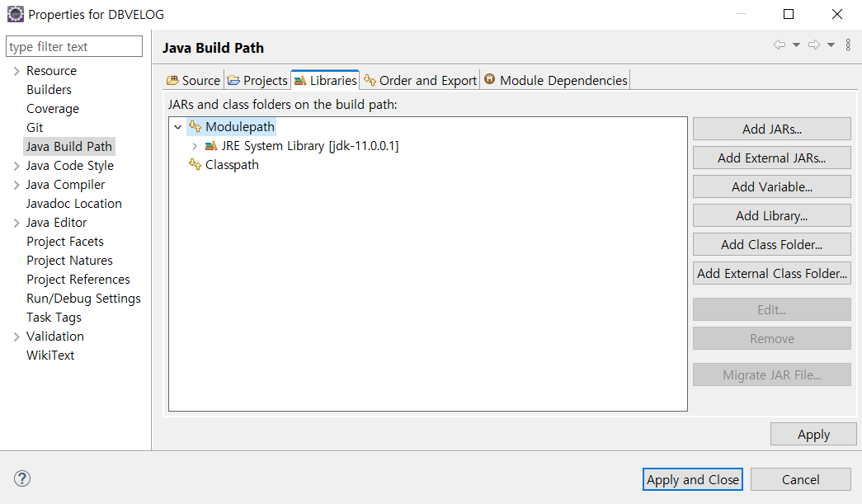The width and height of the screenshot is (862, 504).
Task: Expand the JRE System Library [jdk-11.0.0.1] node
Action: (x=195, y=146)
